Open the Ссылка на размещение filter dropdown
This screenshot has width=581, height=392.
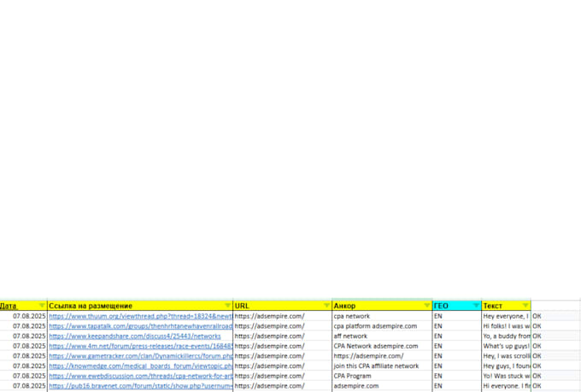228,305
